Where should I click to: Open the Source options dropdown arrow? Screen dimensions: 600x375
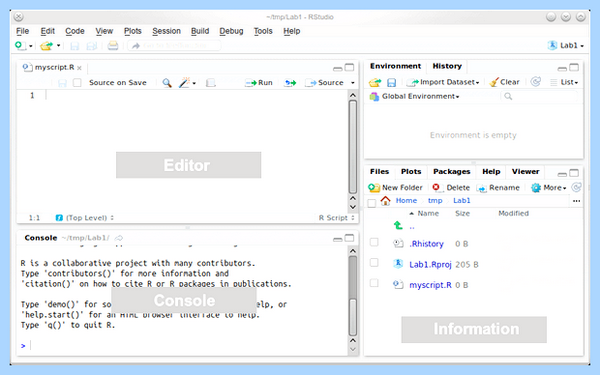(353, 83)
